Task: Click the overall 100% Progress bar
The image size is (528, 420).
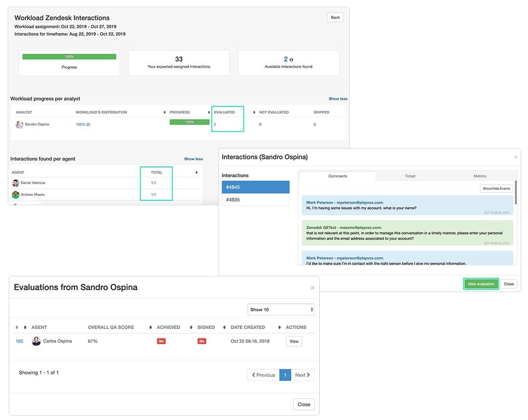Action: [69, 57]
